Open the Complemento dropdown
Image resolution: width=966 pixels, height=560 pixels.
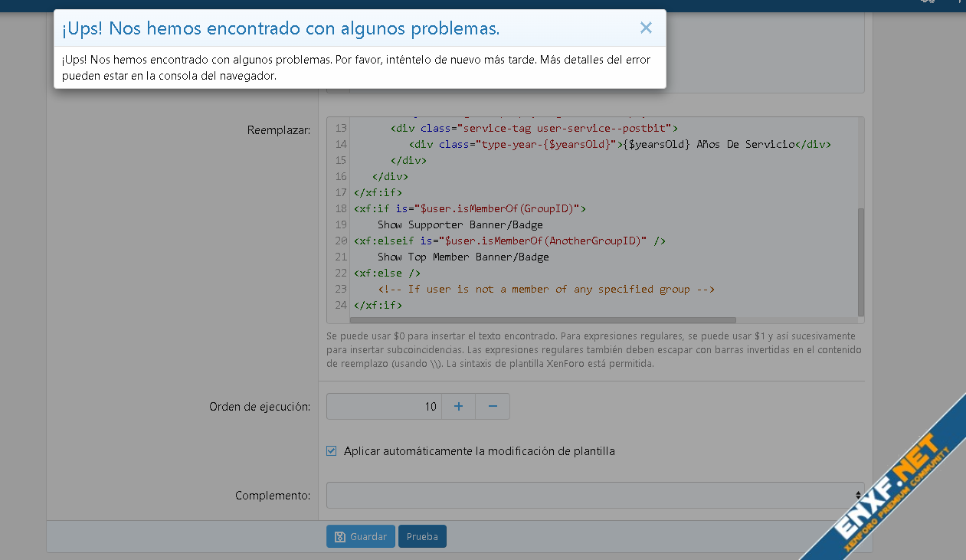point(594,495)
